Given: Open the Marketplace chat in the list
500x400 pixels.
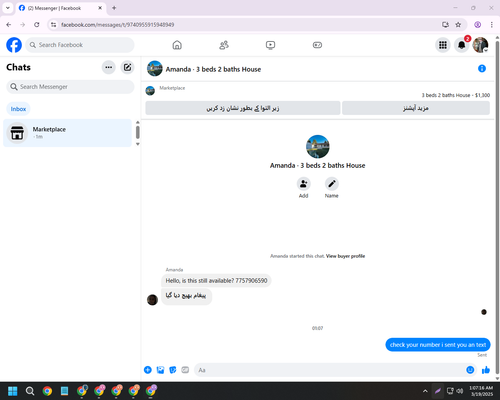Looking at the screenshot, I should tap(67, 133).
